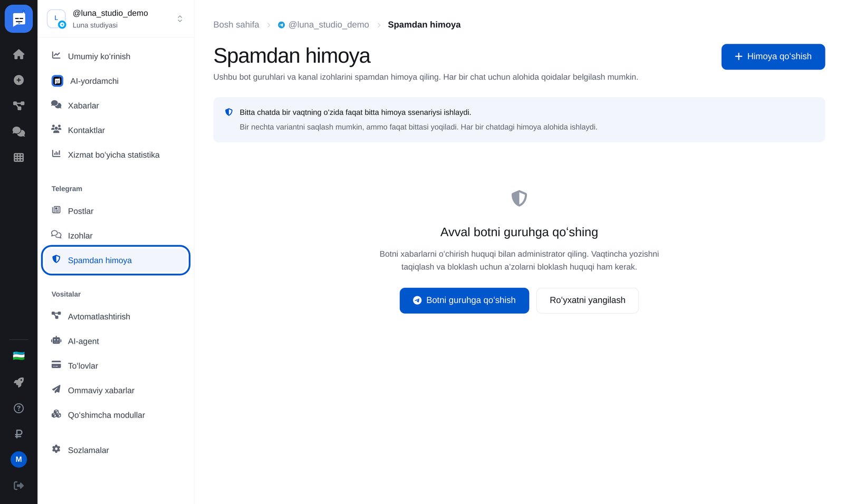
Task: Open @luna_studio_demo breadcrumb link
Action: 323,25
